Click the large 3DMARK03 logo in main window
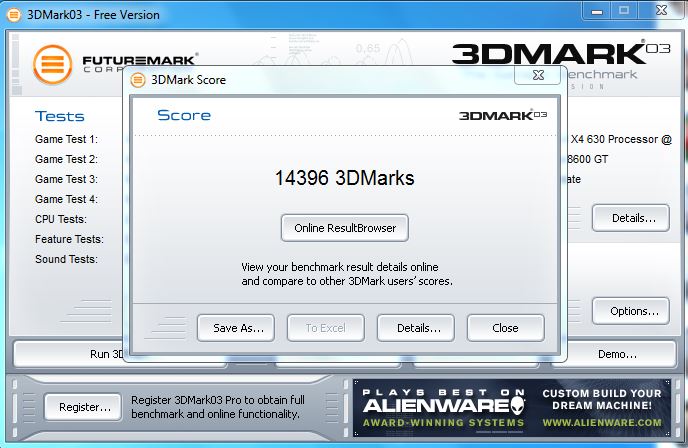Viewport: 688px width, 448px height. pos(561,53)
